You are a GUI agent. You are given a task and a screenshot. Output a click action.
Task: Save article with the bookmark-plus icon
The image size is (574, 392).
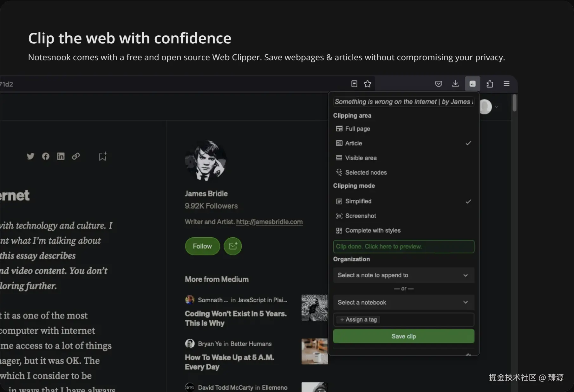point(103,156)
